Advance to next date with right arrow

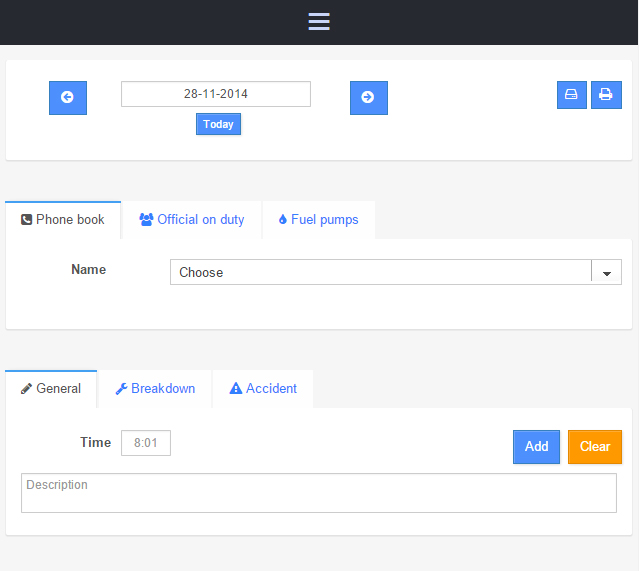(368, 98)
